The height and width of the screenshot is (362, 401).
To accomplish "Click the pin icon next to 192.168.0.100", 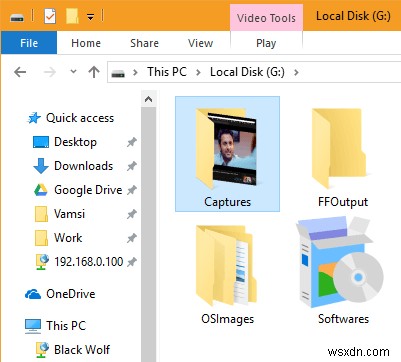I will [132, 262].
